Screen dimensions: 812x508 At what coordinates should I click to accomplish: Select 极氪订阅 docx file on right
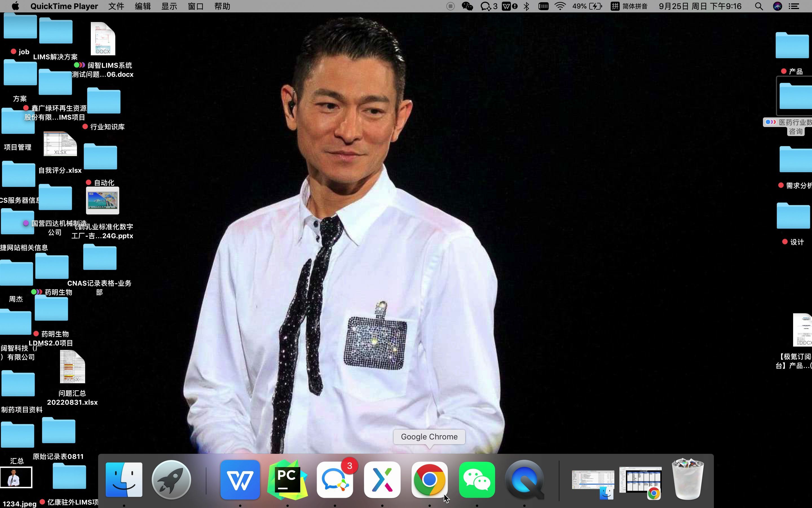click(802, 330)
